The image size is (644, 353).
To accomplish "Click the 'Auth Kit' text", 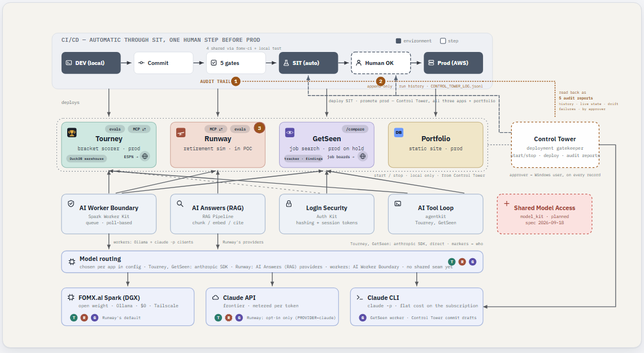I will coord(327,216).
